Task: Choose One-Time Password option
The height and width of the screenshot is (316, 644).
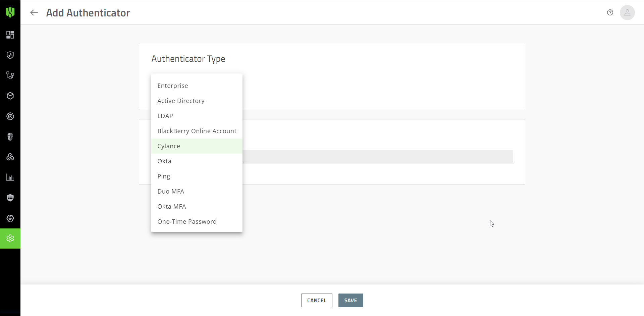Action: click(197, 221)
